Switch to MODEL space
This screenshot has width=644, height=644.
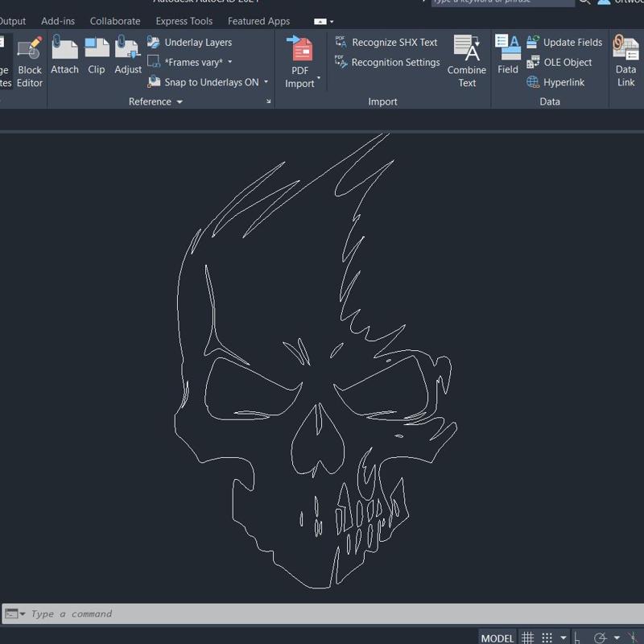497,638
